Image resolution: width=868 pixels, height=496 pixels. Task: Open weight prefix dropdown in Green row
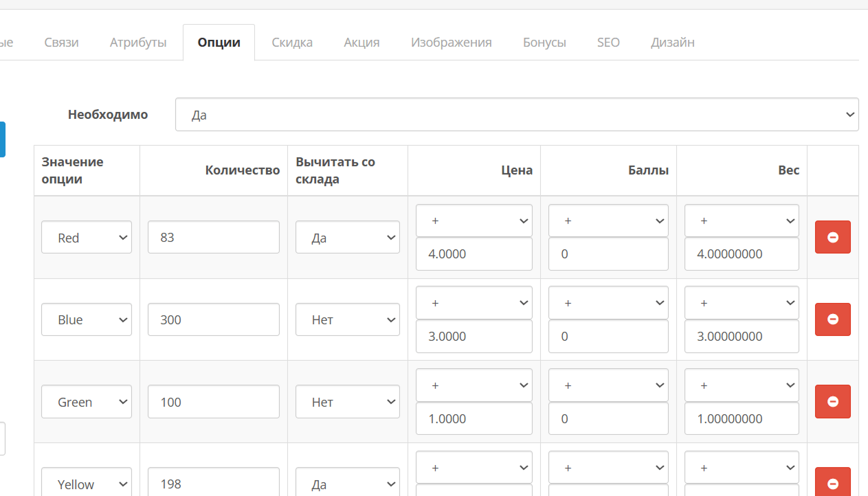pos(742,385)
